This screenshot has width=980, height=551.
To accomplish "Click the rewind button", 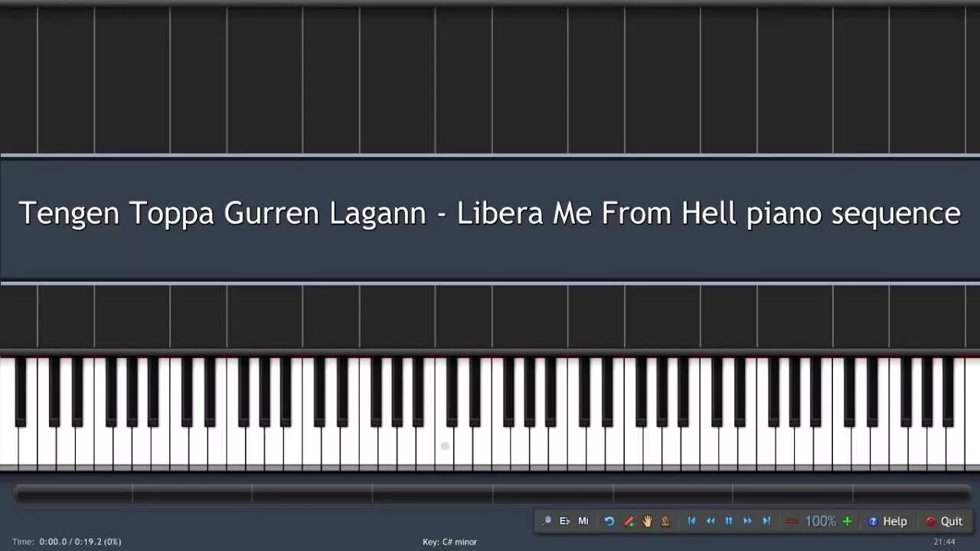I will (710, 521).
